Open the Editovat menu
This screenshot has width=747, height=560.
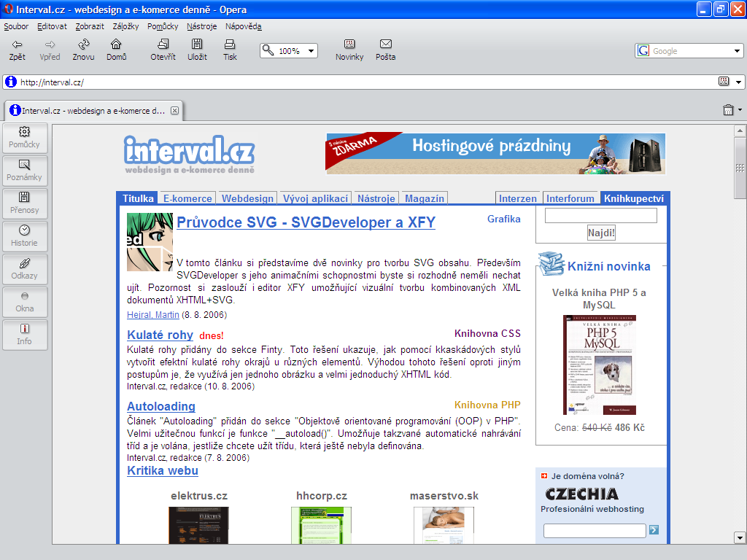click(52, 26)
